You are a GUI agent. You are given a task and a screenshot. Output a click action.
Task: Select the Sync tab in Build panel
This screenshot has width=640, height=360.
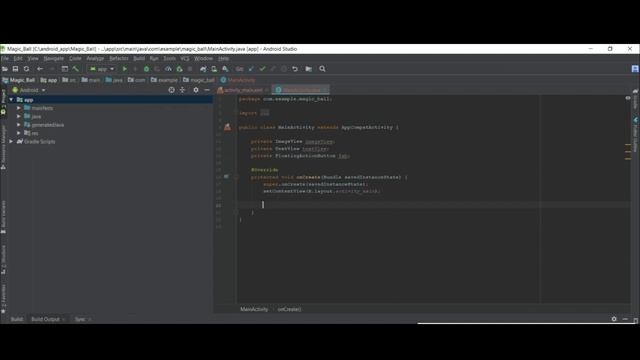tap(80, 319)
